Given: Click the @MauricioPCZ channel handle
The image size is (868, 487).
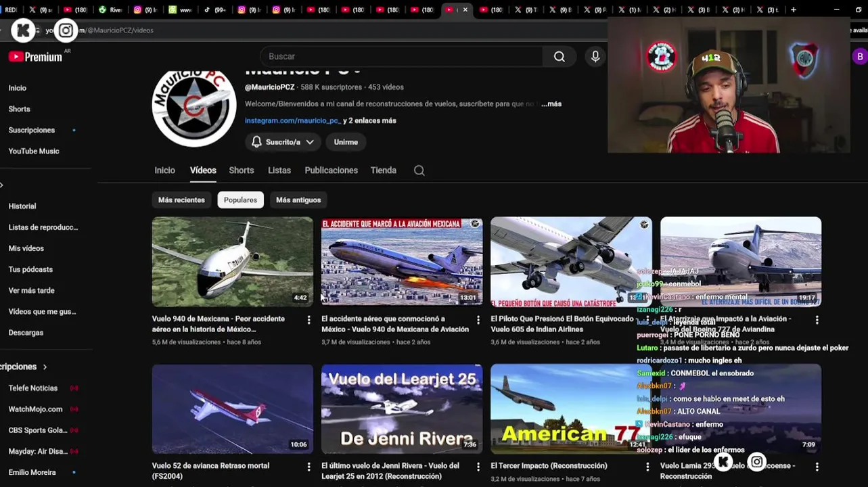Looking at the screenshot, I should pyautogui.click(x=269, y=87).
